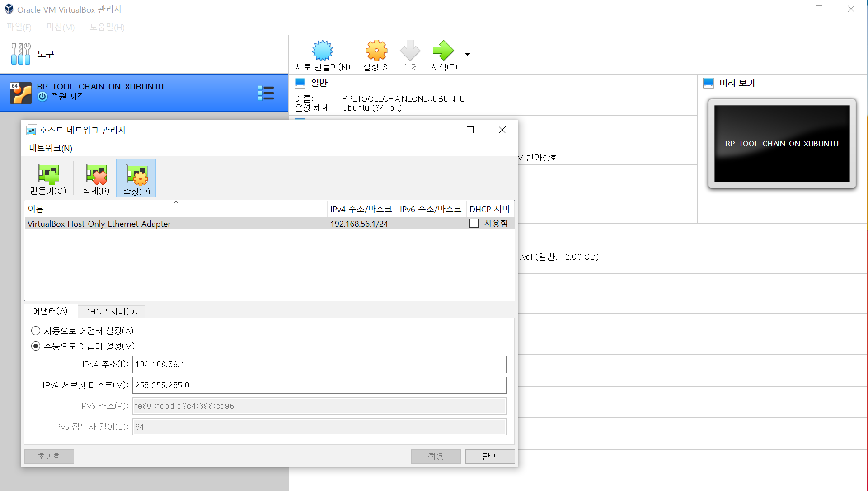Click IPv4 subnet mask input field
868x491 pixels.
(319, 385)
